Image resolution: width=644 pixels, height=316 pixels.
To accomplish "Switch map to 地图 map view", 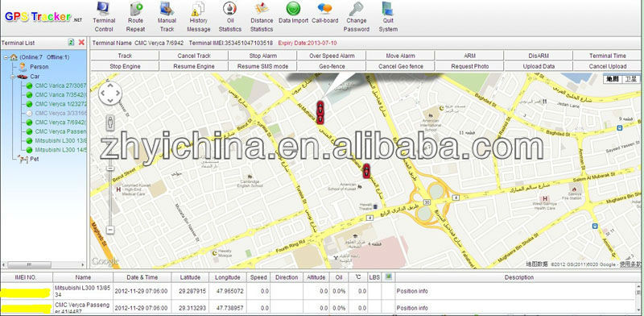I will pos(613,80).
